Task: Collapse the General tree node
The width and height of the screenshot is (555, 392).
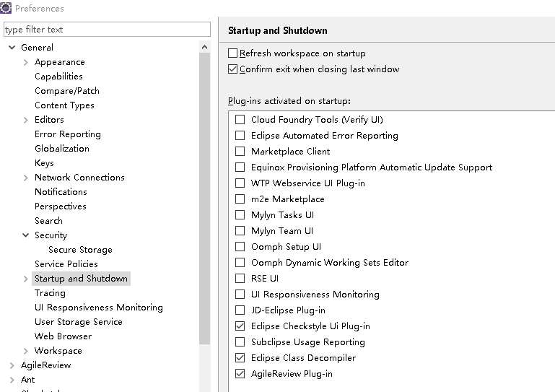Action: tap(12, 47)
